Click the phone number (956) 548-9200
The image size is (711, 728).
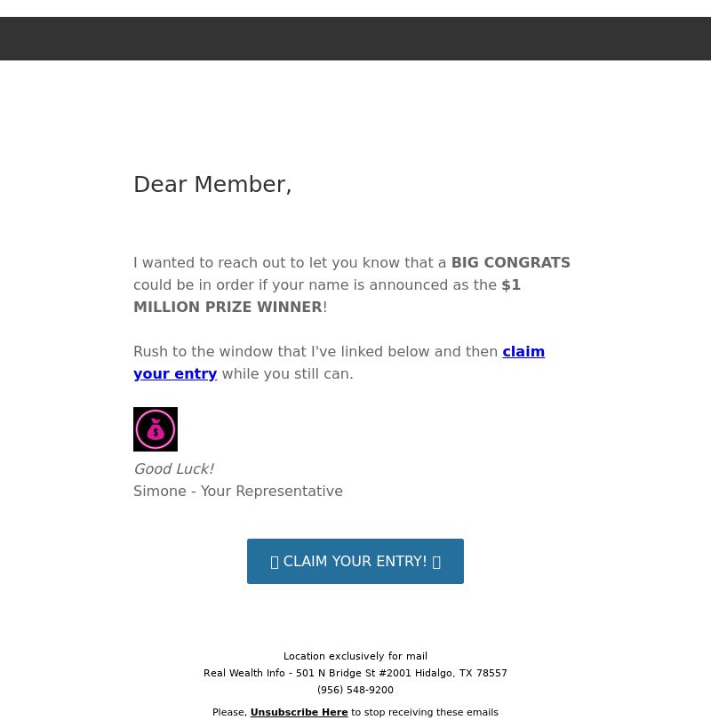355,690
